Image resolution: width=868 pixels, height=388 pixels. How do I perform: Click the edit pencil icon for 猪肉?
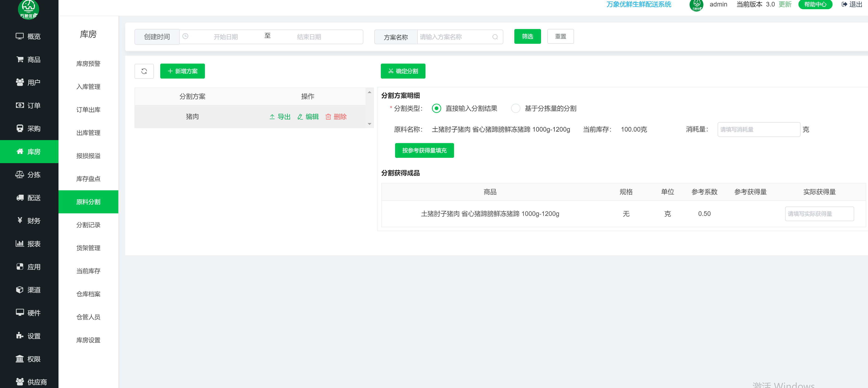click(x=300, y=117)
